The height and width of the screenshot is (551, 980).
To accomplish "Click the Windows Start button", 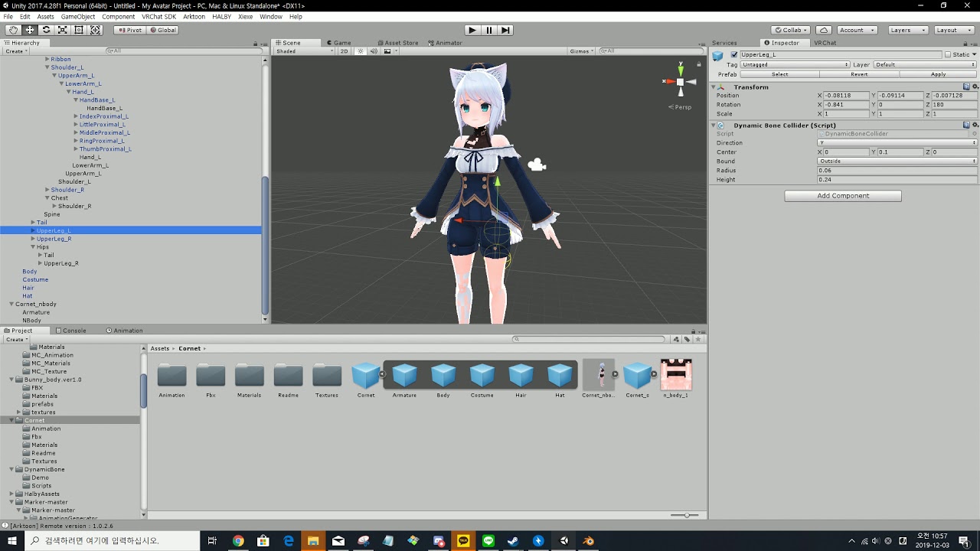I will [x=12, y=541].
